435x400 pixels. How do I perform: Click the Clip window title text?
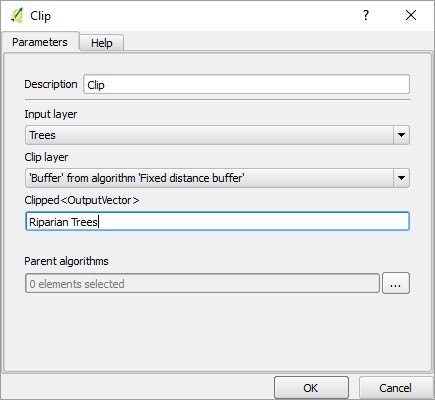pyautogui.click(x=41, y=16)
